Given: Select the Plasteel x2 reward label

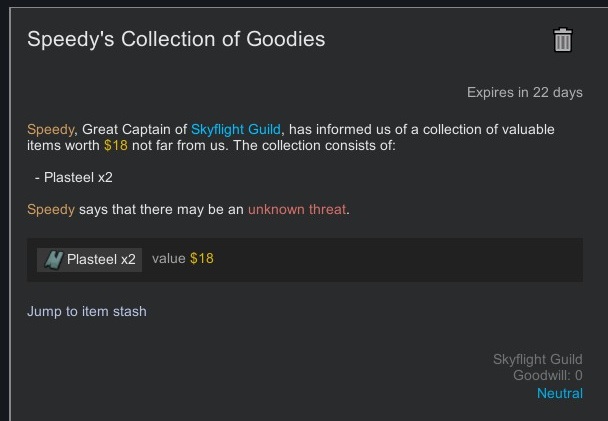Looking at the screenshot, I should pyautogui.click(x=101, y=259).
